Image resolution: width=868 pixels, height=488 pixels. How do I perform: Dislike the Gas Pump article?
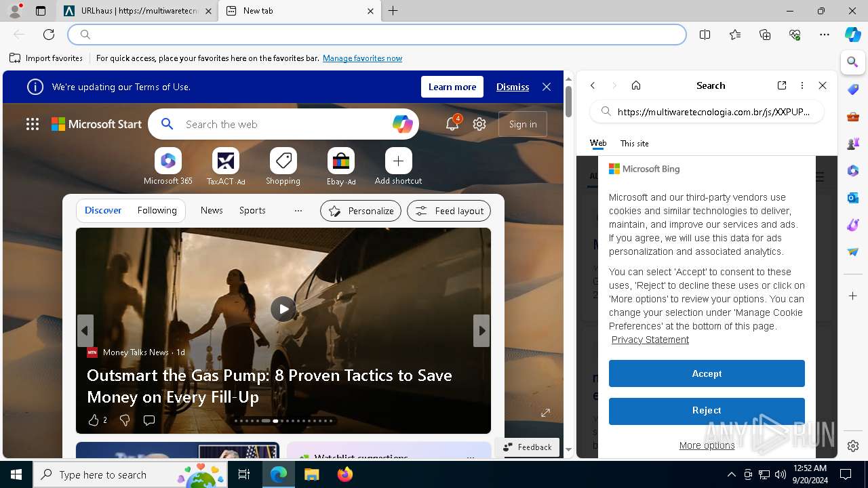[125, 420]
